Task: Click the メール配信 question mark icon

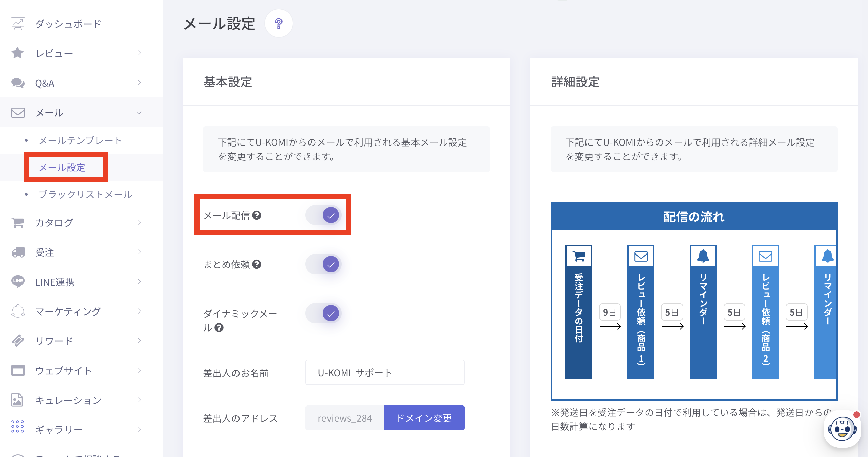Action: [x=257, y=215]
